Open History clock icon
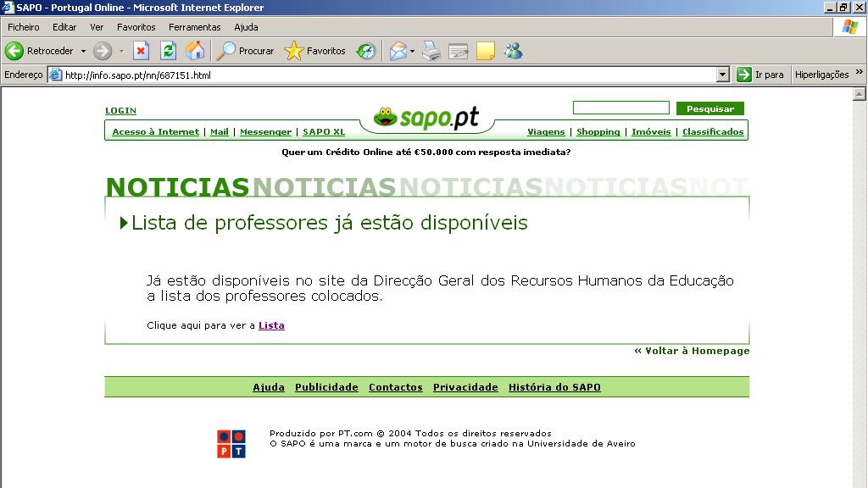 [x=366, y=51]
